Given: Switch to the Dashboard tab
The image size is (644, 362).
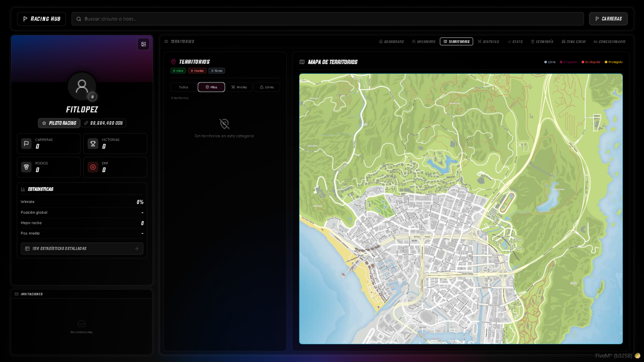Looking at the screenshot, I should [391, 42].
